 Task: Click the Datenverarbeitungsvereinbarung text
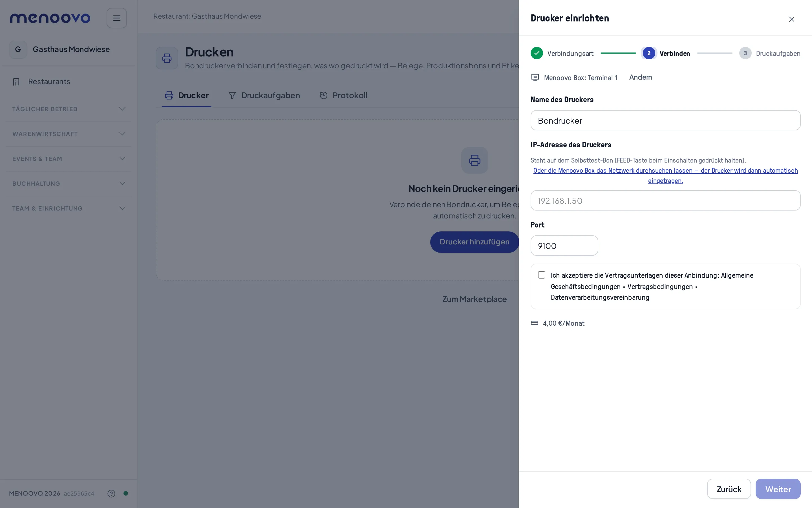(600, 297)
